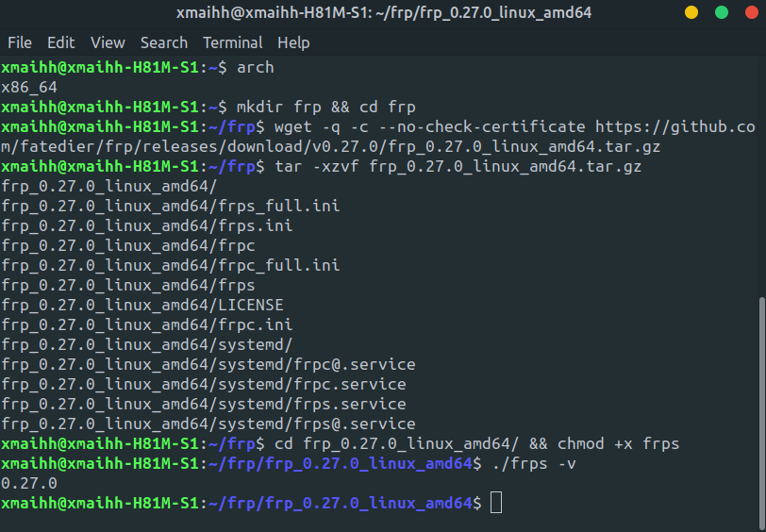Open the Terminal menu
The image size is (766, 532).
coord(232,42)
